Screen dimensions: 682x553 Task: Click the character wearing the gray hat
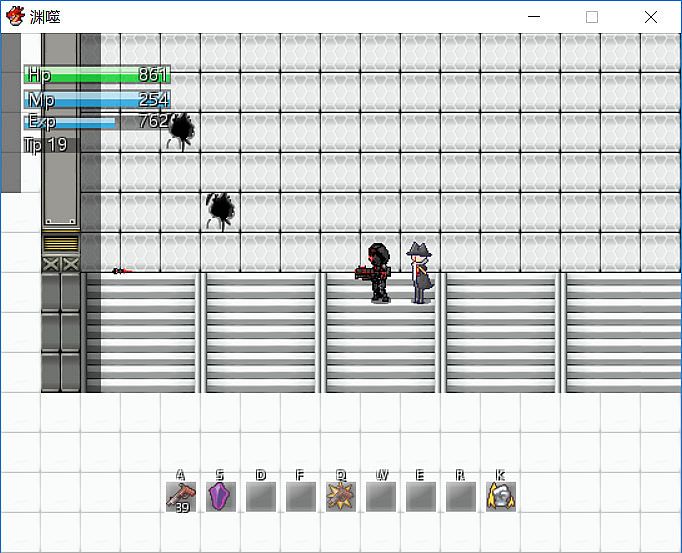tap(421, 273)
